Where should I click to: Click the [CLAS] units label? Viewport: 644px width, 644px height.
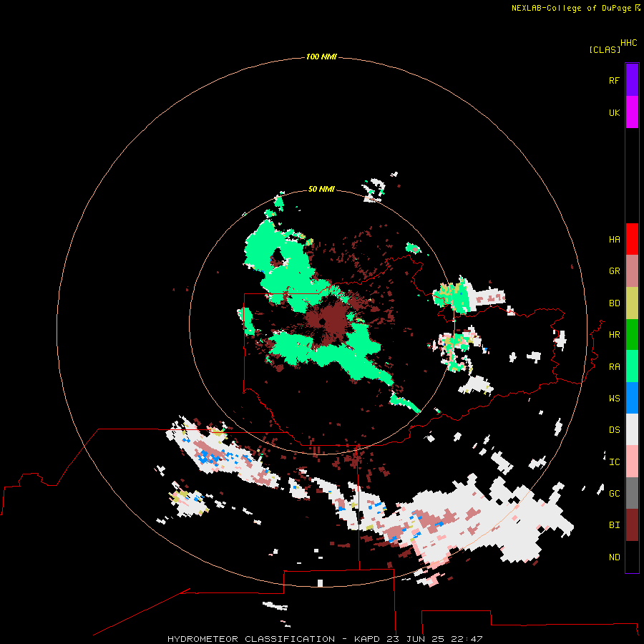pos(605,49)
